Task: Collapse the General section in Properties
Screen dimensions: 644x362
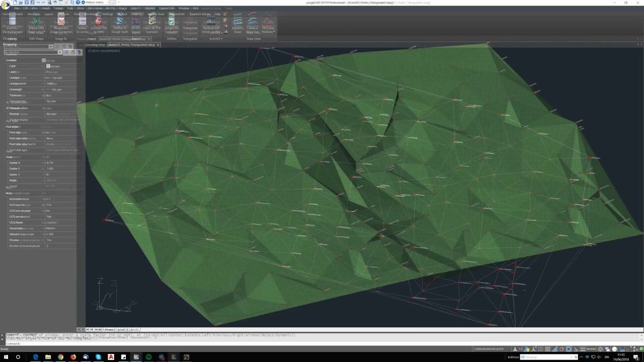Action: click(79, 60)
